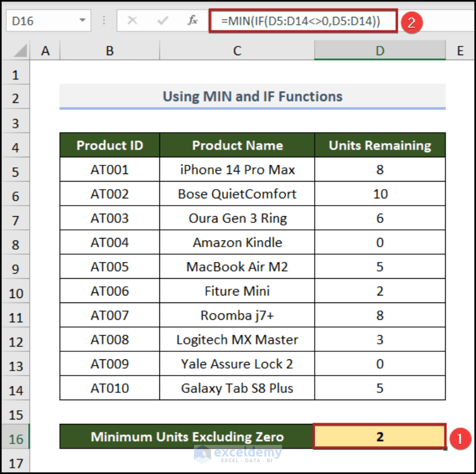
Task: Click 'Yale Assure Lock 2' cell
Action: 237,364
